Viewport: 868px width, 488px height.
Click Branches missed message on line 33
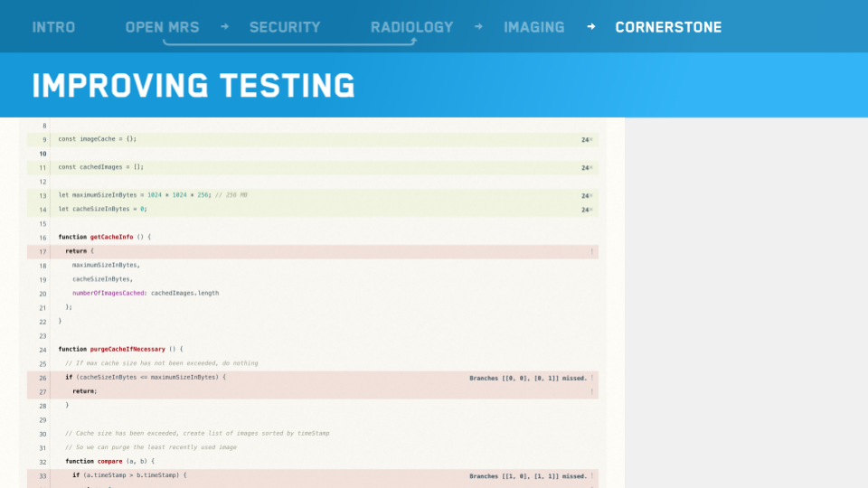point(527,475)
